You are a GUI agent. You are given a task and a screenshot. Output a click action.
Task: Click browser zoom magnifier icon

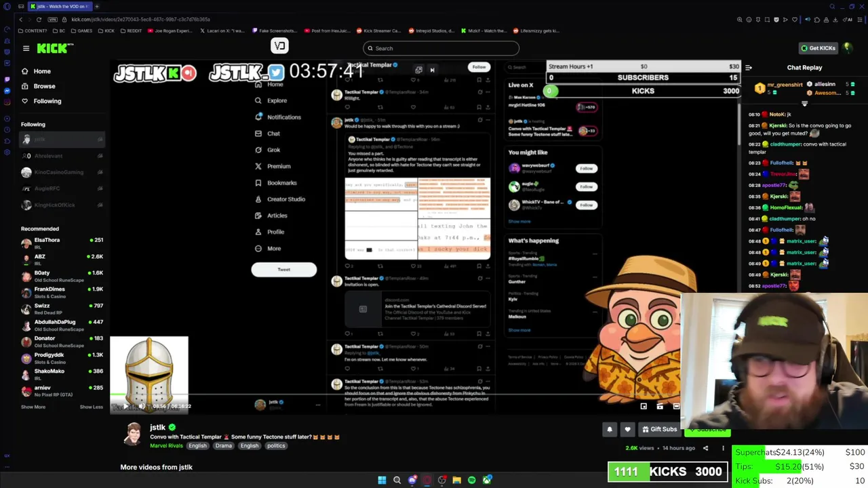[740, 20]
